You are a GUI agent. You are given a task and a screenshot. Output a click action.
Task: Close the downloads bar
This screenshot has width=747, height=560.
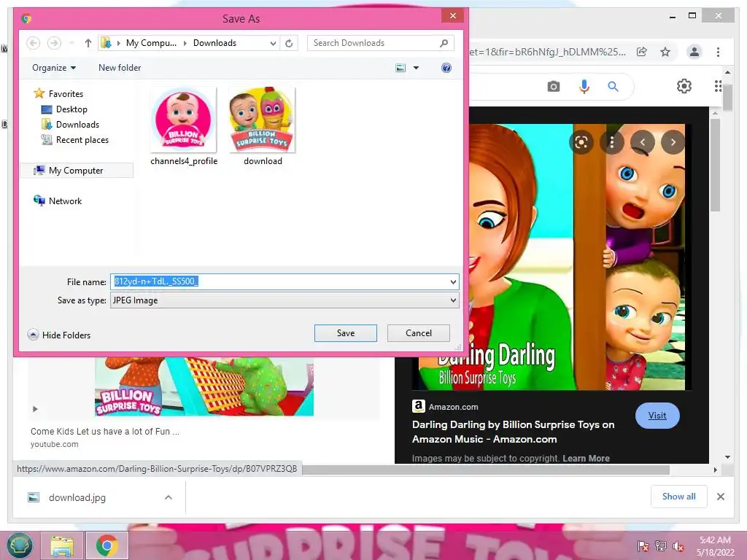pyautogui.click(x=720, y=497)
